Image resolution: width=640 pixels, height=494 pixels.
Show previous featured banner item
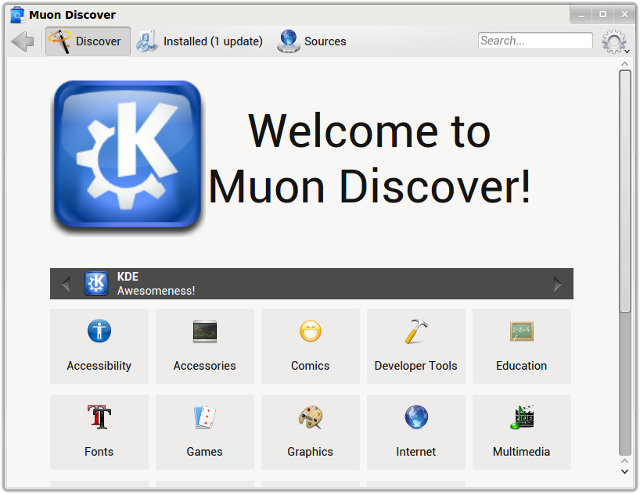66,284
